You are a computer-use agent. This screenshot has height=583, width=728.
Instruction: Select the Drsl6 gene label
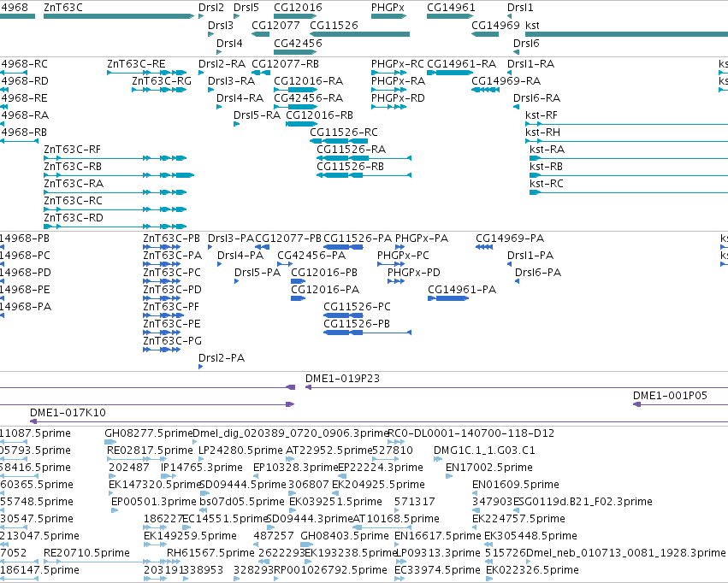pyautogui.click(x=526, y=43)
